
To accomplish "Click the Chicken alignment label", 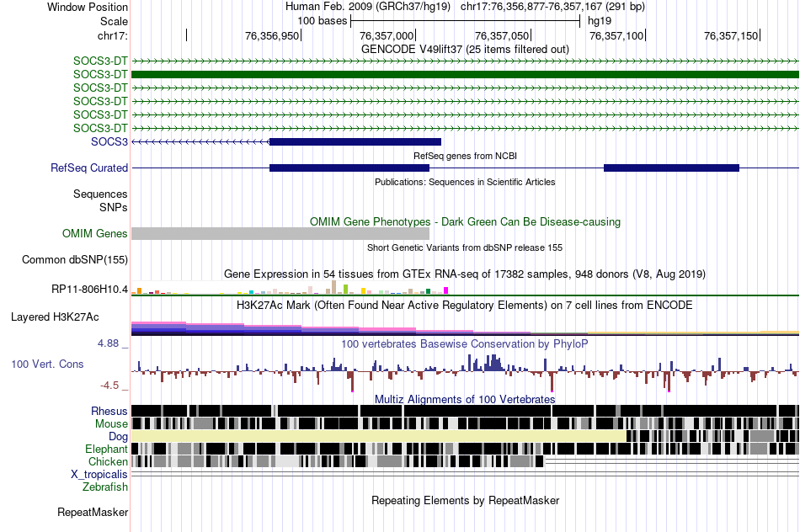I will pyautogui.click(x=108, y=461).
